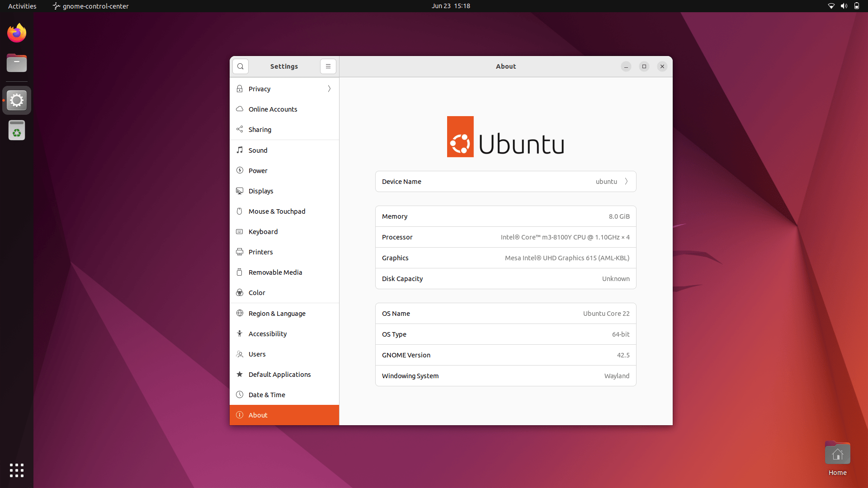Open the Files app in dock
Viewport: 868px width, 488px height.
coord(17,63)
